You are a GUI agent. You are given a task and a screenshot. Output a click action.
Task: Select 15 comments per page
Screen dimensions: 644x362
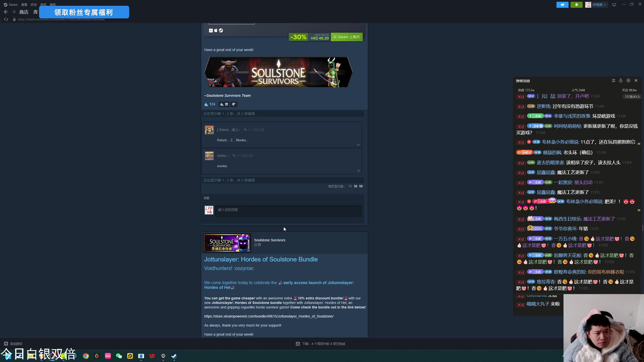point(350,186)
